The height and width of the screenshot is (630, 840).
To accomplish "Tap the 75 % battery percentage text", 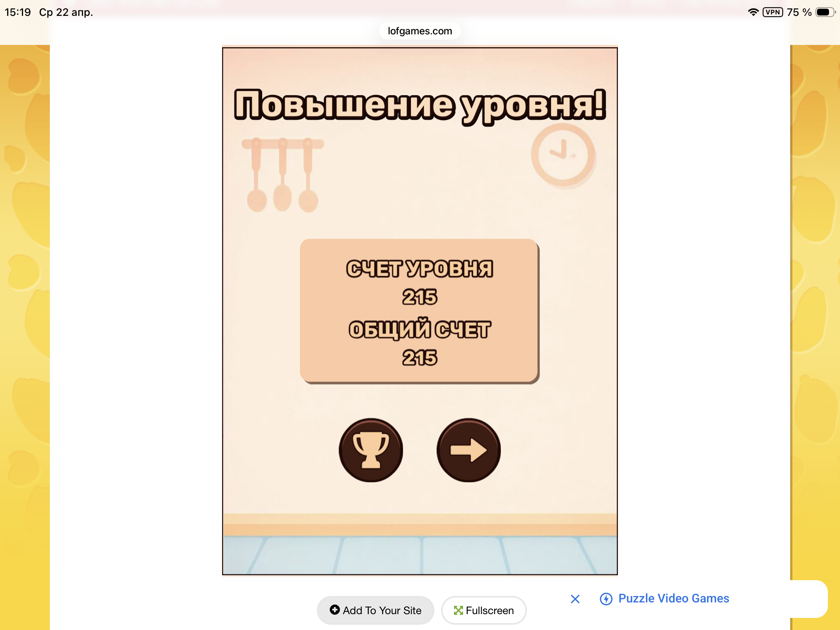I will (799, 12).
